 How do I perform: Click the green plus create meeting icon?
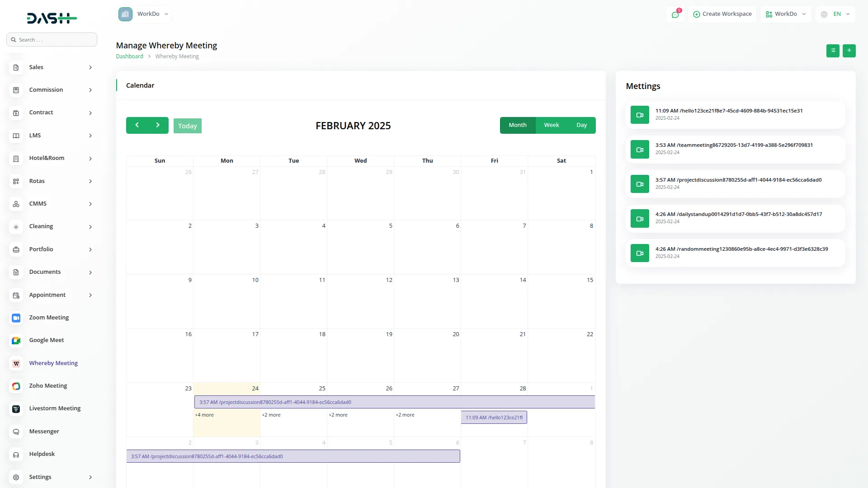click(849, 51)
